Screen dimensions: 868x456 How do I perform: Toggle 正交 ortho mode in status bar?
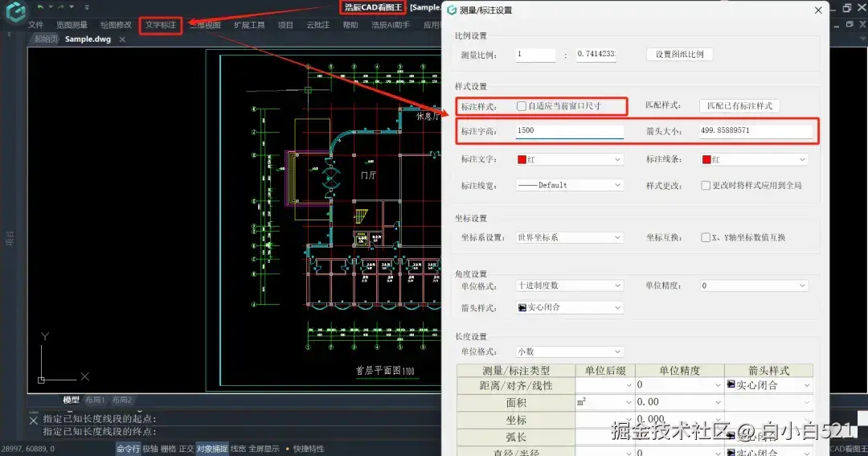186,449
